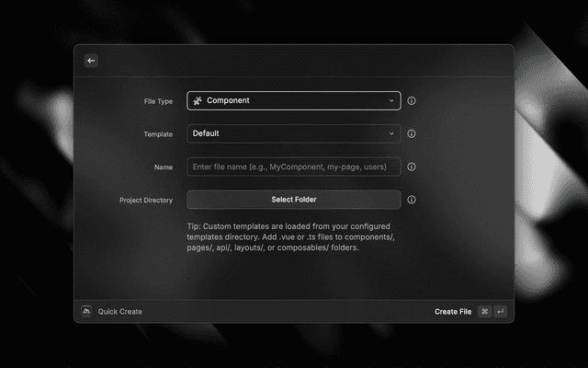Viewport: 588px width, 368px height.
Task: Show info for Template field
Action: tap(412, 133)
